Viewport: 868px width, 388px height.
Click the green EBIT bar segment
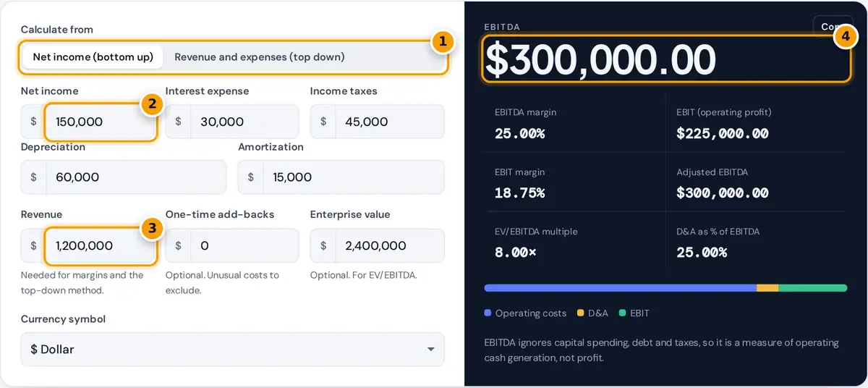(x=812, y=288)
